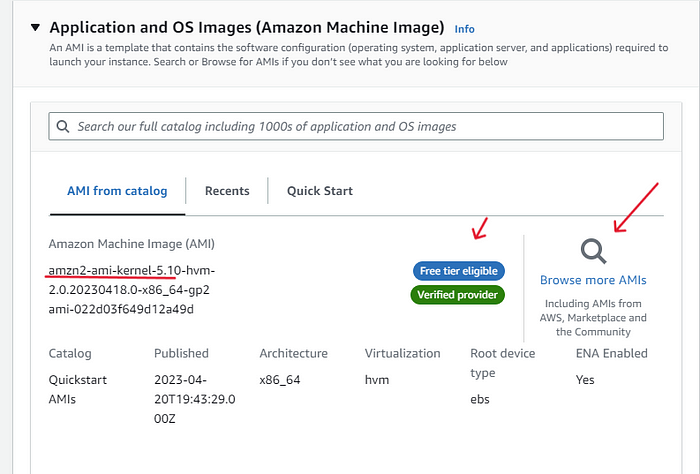
Task: Click the Yes value under ENA Enabled
Action: coord(585,380)
